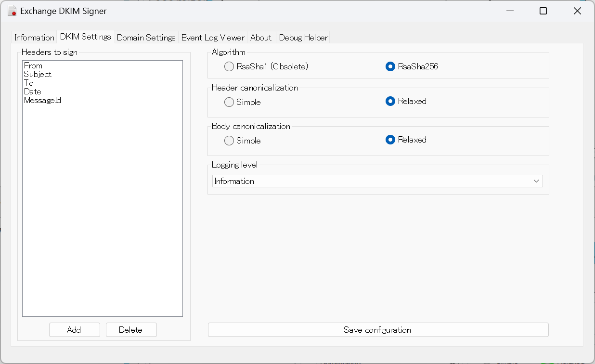Set body canonicalization to Simple
This screenshot has height=364, width=595.
[243, 141]
